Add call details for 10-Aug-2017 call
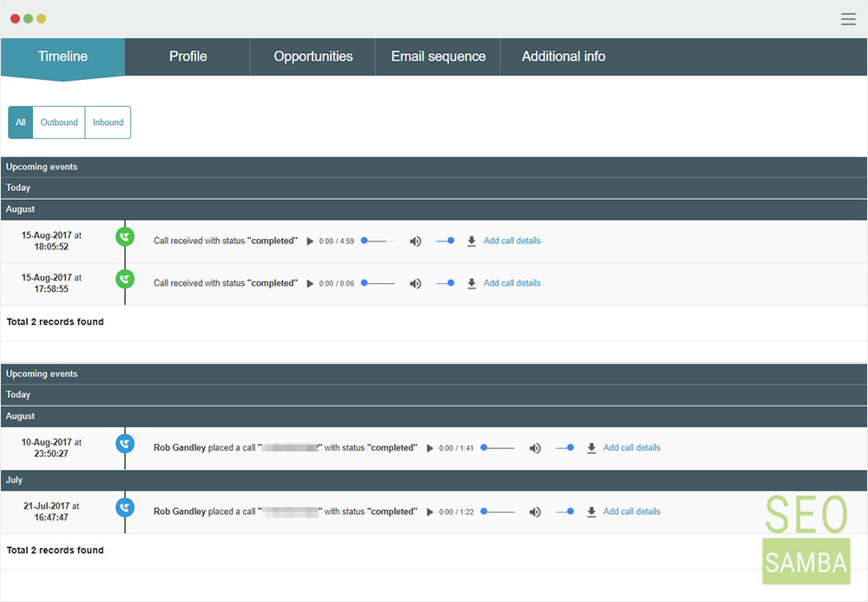This screenshot has width=868, height=602. (632, 447)
